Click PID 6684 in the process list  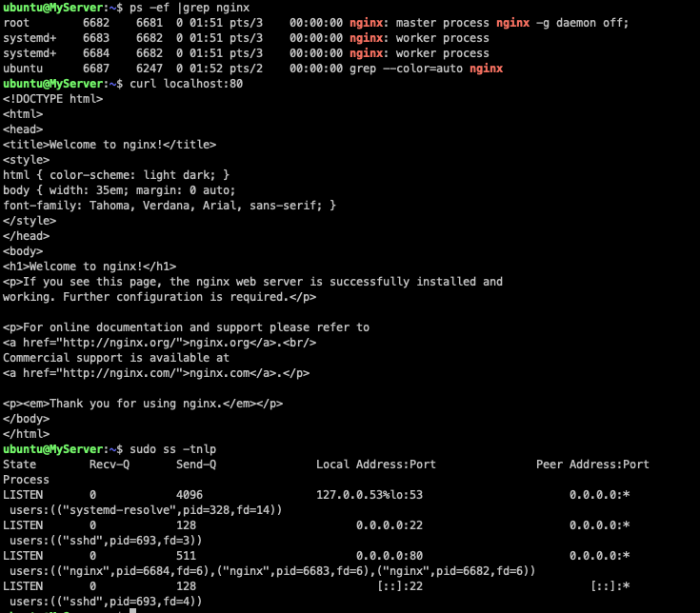click(x=96, y=53)
